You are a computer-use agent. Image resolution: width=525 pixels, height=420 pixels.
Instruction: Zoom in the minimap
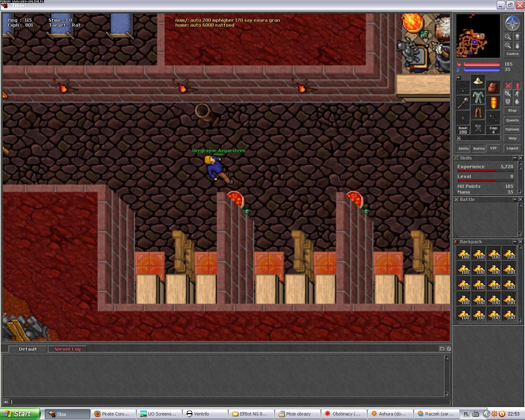tap(508, 46)
